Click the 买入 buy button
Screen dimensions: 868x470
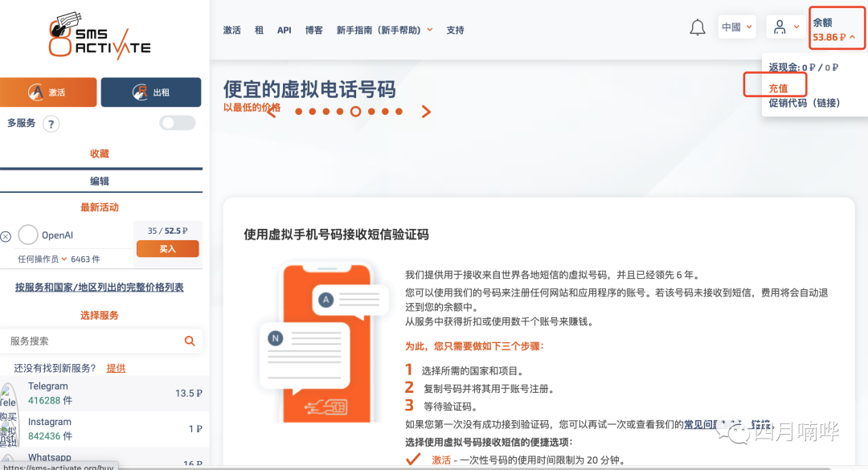168,248
